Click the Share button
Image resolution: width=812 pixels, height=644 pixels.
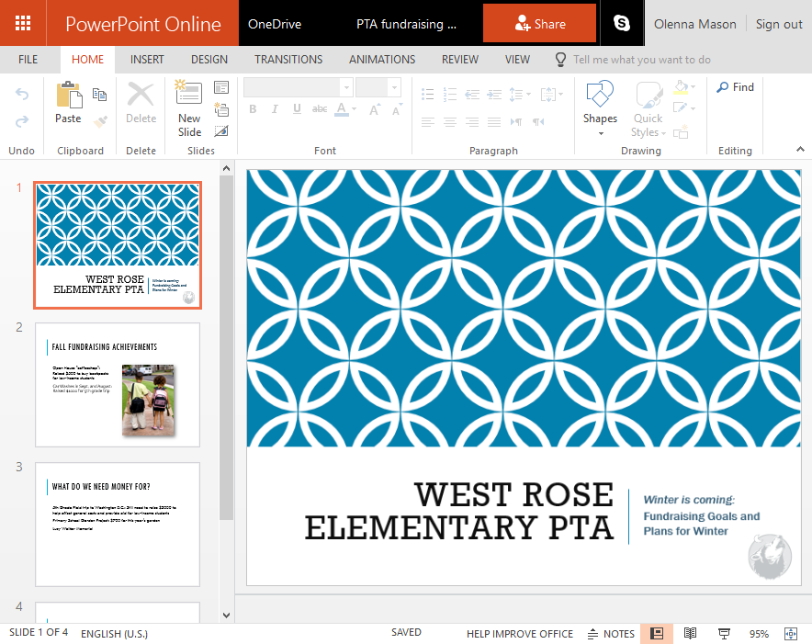(539, 24)
